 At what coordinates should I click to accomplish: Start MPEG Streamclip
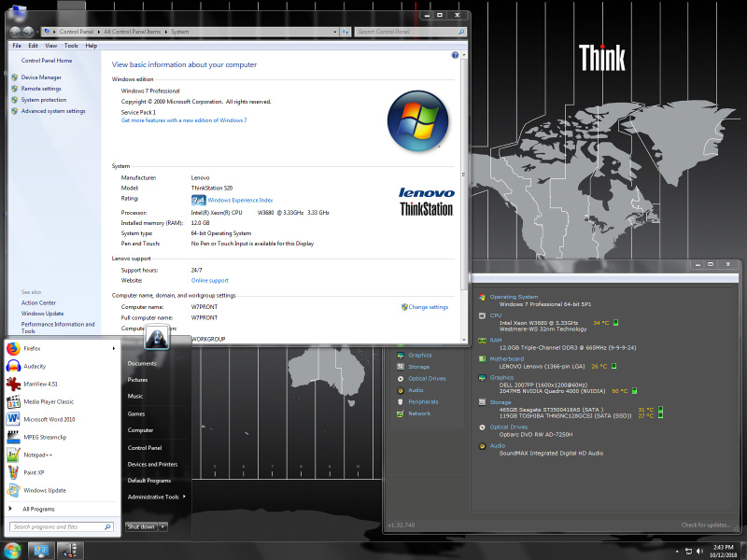click(45, 437)
